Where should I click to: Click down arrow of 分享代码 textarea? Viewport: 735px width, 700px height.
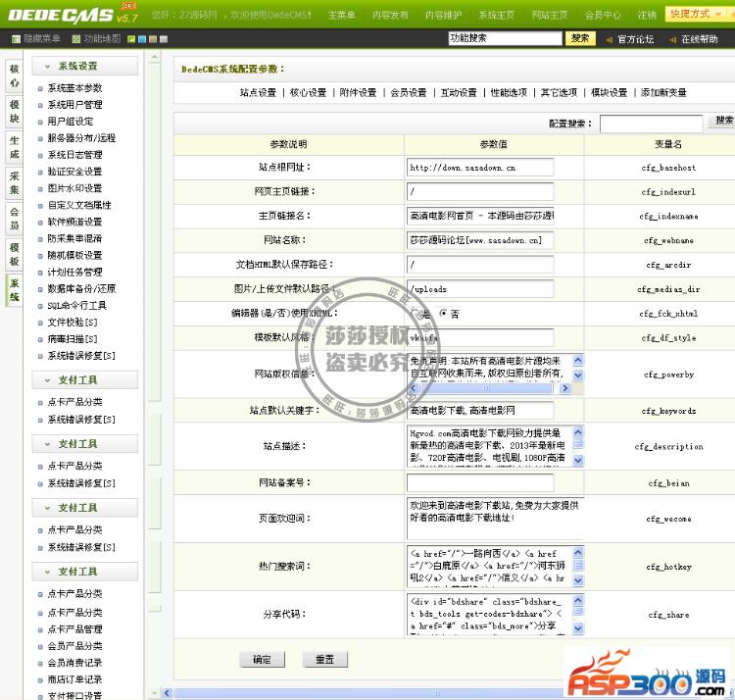(x=578, y=628)
